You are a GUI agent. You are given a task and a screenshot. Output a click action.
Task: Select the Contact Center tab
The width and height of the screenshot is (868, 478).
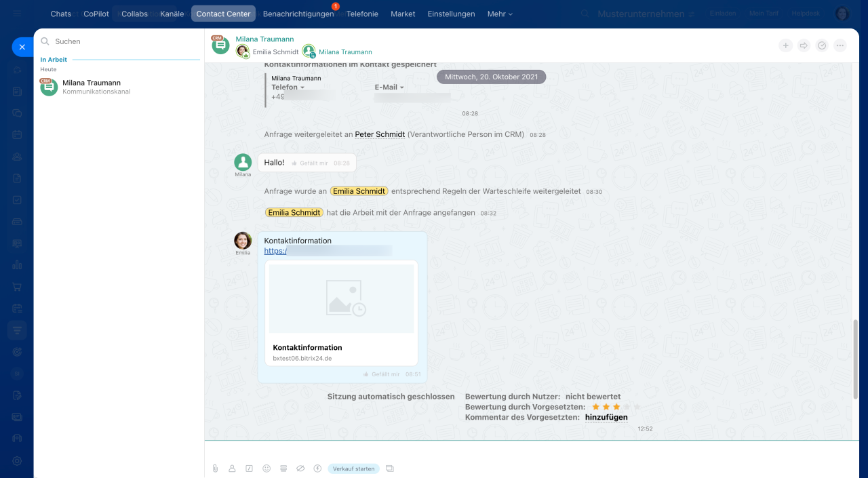click(x=223, y=14)
